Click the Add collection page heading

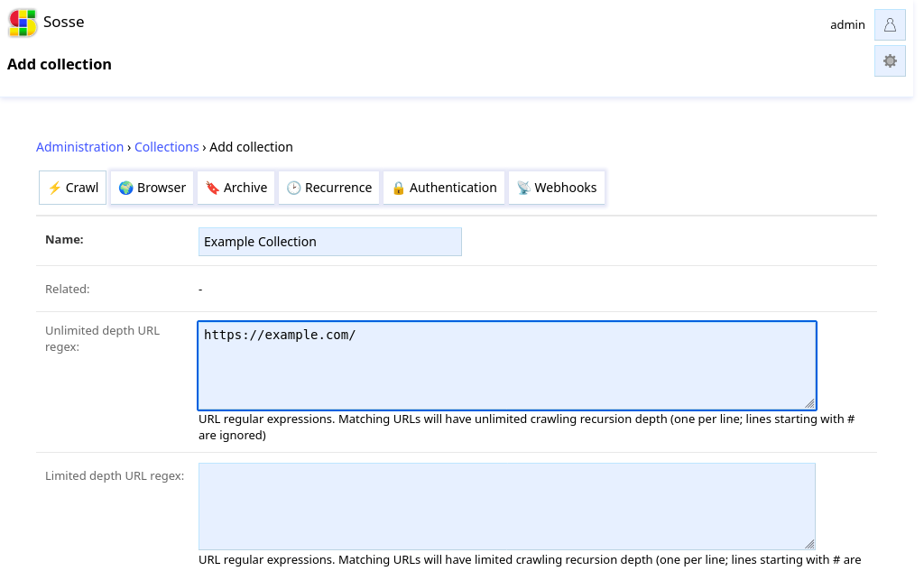coord(59,64)
